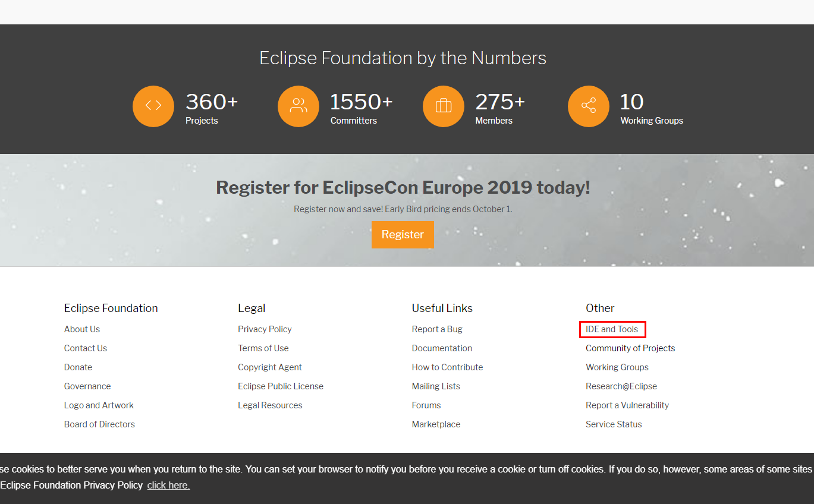Open How to Contribute link

pos(447,367)
